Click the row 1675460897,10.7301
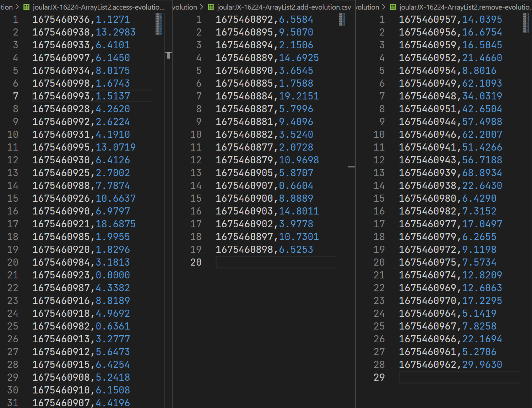The width and height of the screenshot is (532, 408). tap(267, 237)
